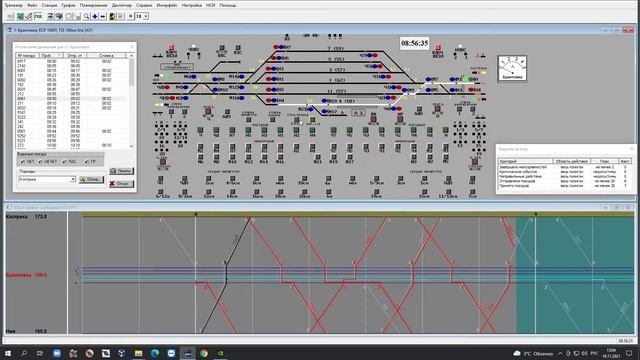The width and height of the screenshot is (640, 360).
Task: Open Google Chrome from the taskbar
Action: pos(204,353)
